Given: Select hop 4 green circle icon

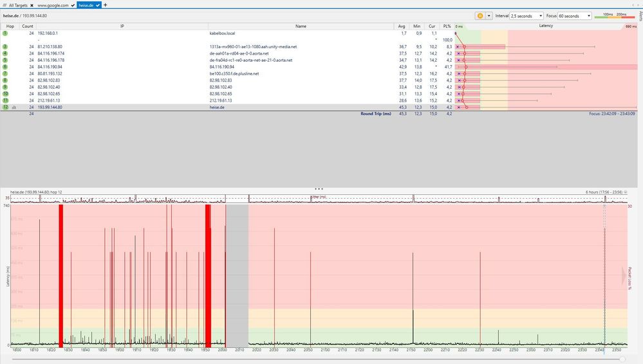Looking at the screenshot, I should click(x=5, y=53).
